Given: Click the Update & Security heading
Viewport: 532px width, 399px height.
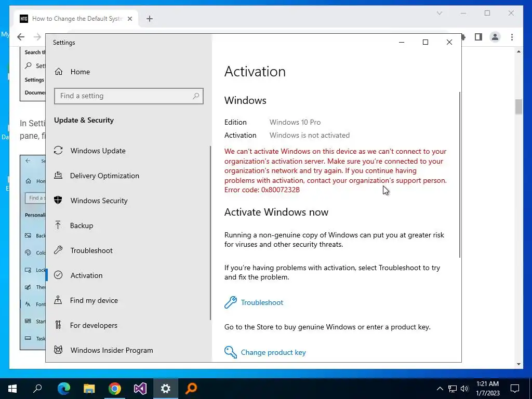Looking at the screenshot, I should click(x=84, y=120).
